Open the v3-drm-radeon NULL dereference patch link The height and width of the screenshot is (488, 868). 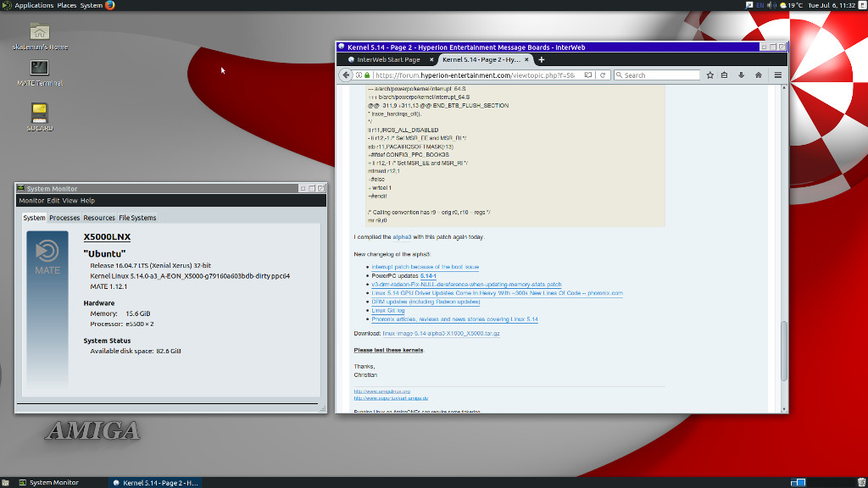[x=466, y=285]
